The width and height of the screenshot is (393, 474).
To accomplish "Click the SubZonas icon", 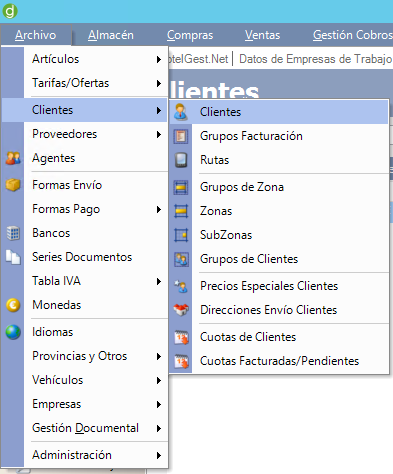I will (x=181, y=235).
